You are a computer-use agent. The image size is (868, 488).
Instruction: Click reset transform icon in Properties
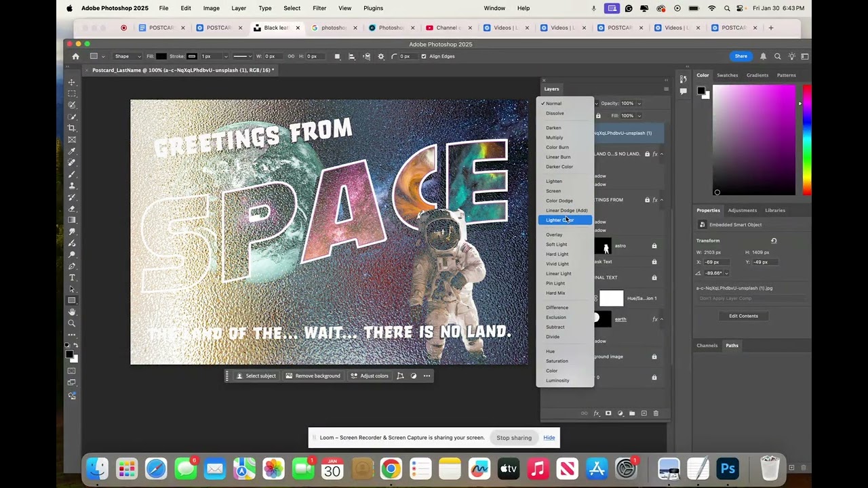(774, 241)
